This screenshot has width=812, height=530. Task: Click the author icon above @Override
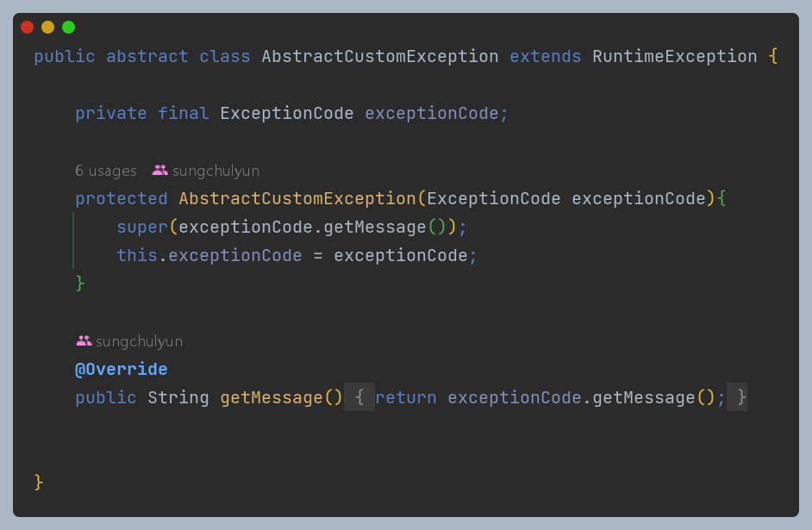[84, 341]
